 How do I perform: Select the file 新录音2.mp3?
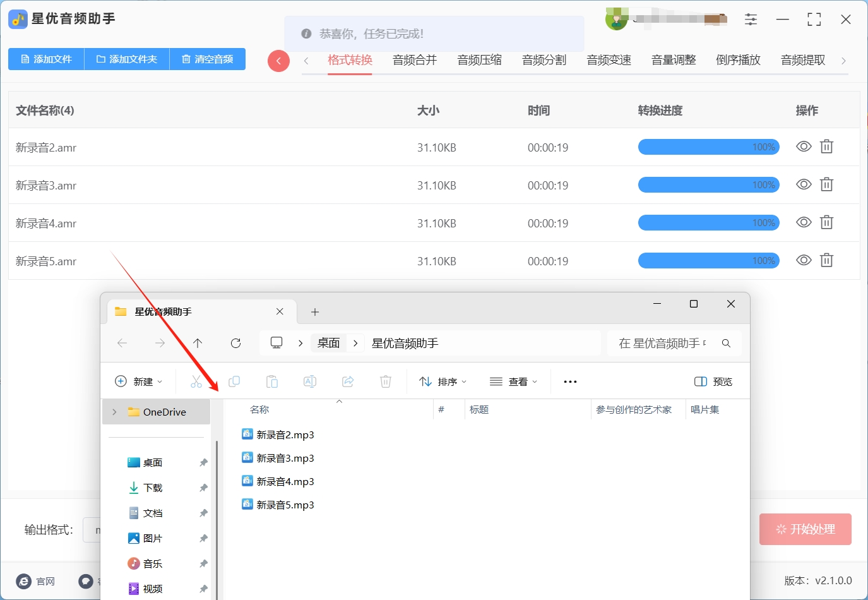pyautogui.click(x=278, y=435)
